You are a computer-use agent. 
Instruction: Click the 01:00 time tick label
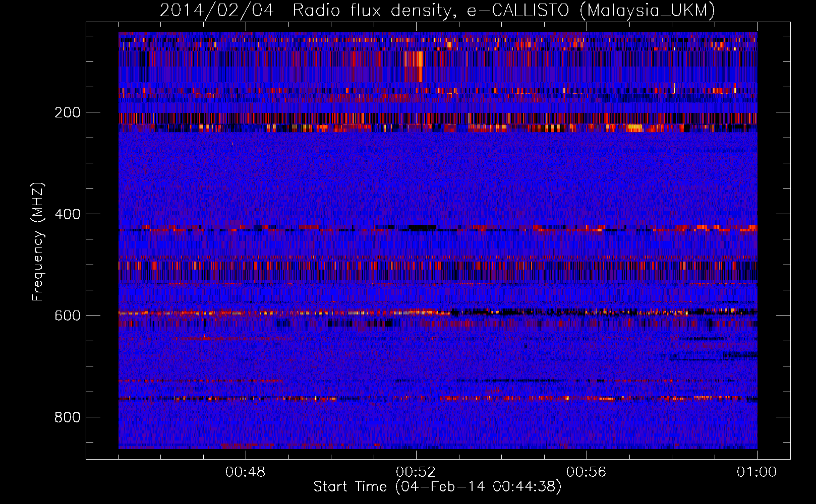tap(756, 472)
